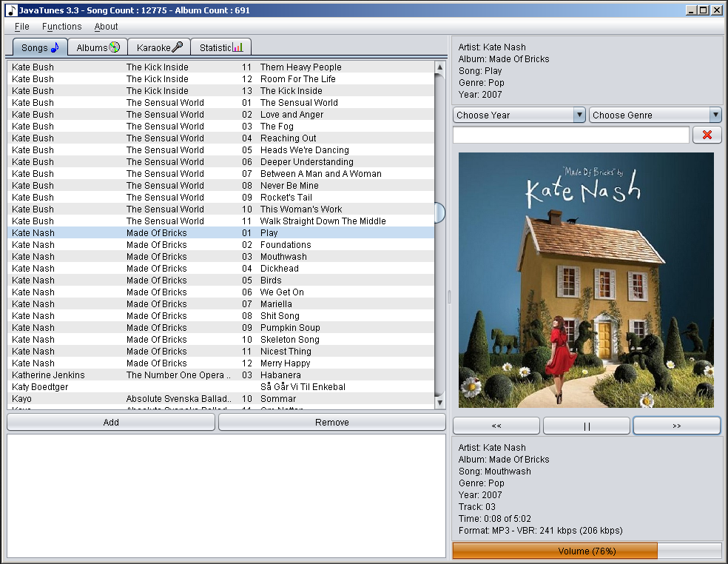Click the scrollbar up arrow
This screenshot has height=564, width=728.
pos(439,67)
